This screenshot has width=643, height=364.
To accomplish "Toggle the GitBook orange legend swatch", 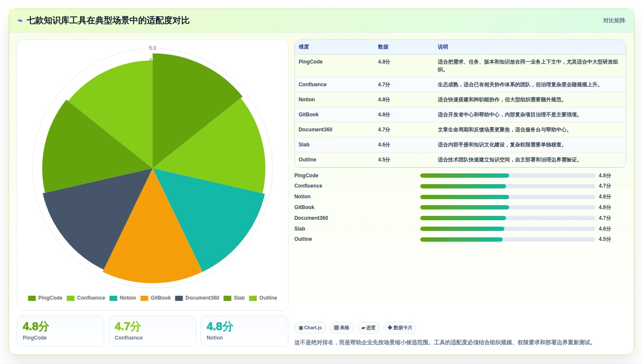I will click(144, 298).
